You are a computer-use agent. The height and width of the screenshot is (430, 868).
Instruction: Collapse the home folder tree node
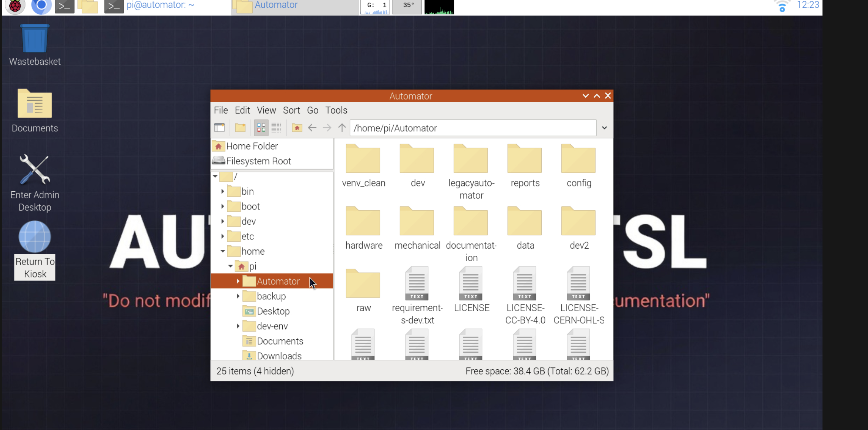(x=222, y=251)
